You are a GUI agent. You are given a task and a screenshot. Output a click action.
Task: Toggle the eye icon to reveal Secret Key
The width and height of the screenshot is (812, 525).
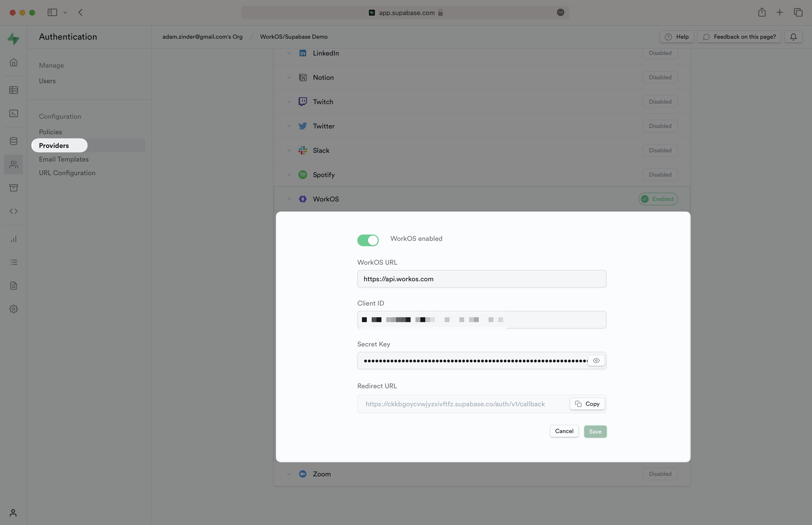597,360
